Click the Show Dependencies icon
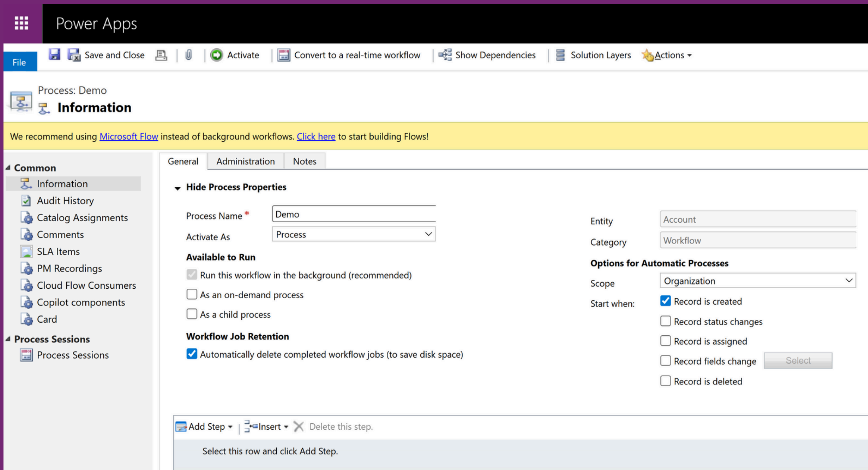 [445, 55]
